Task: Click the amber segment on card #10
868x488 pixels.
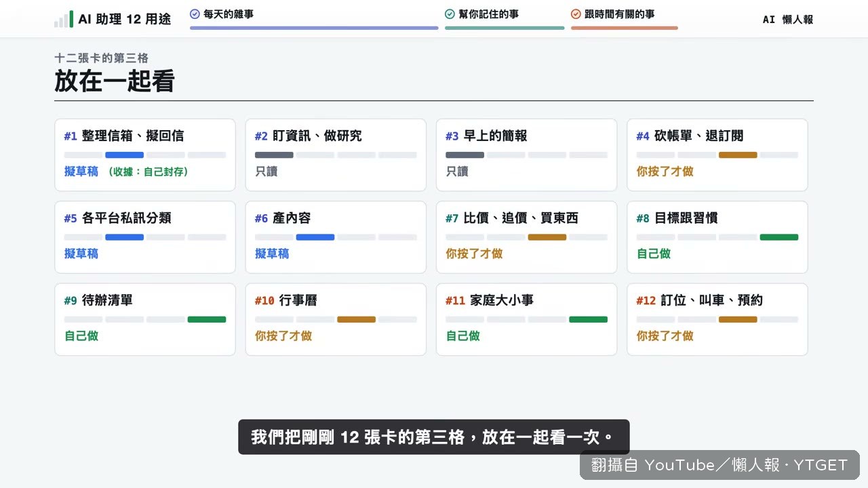Action: pyautogui.click(x=356, y=319)
